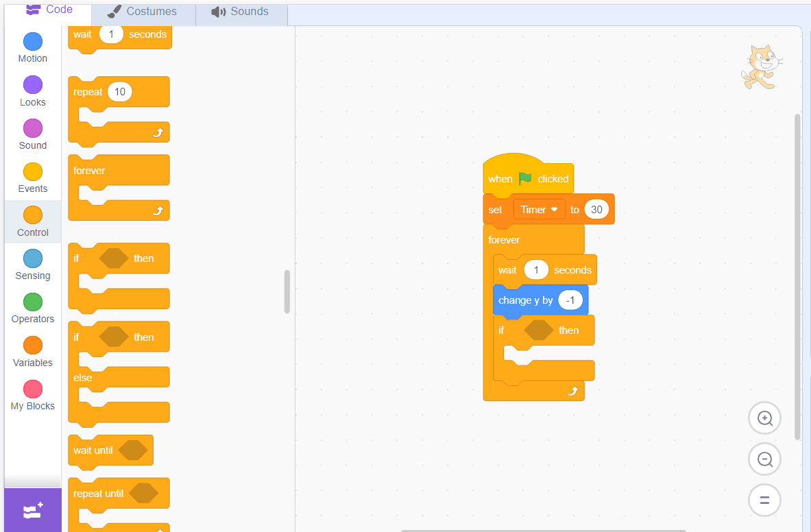Zoom out of the workspace

764,459
